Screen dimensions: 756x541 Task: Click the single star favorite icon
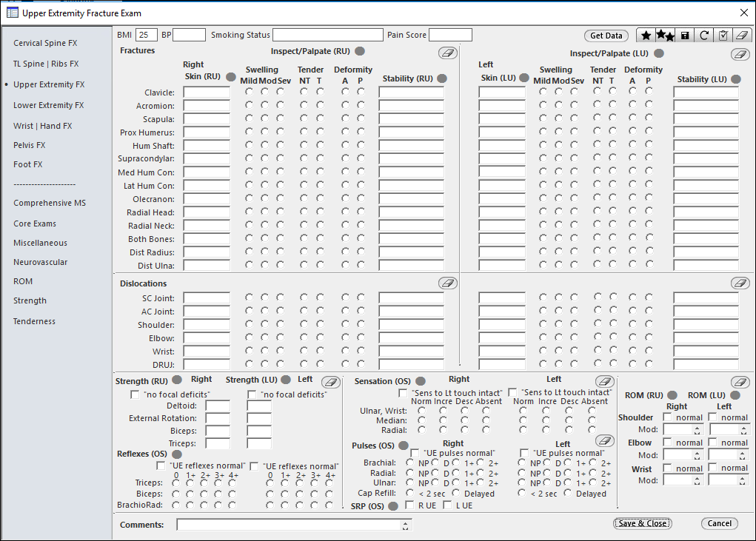(x=646, y=36)
